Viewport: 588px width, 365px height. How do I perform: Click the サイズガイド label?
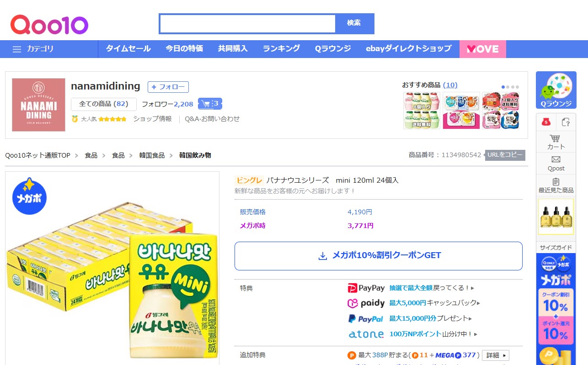[x=556, y=247]
